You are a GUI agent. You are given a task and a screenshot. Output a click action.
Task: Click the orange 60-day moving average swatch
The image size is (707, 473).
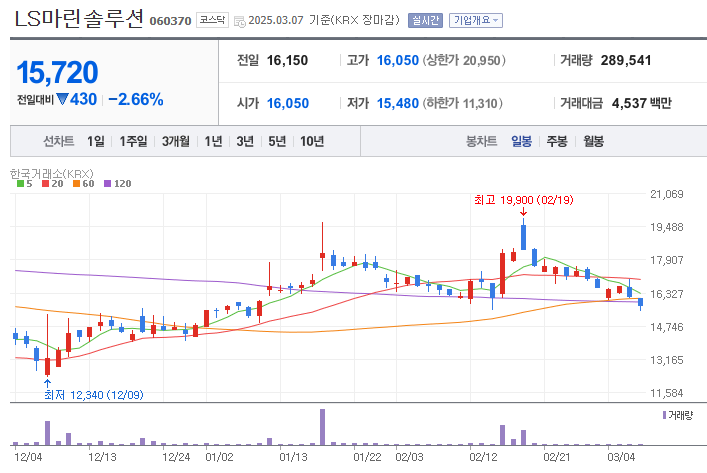point(76,184)
